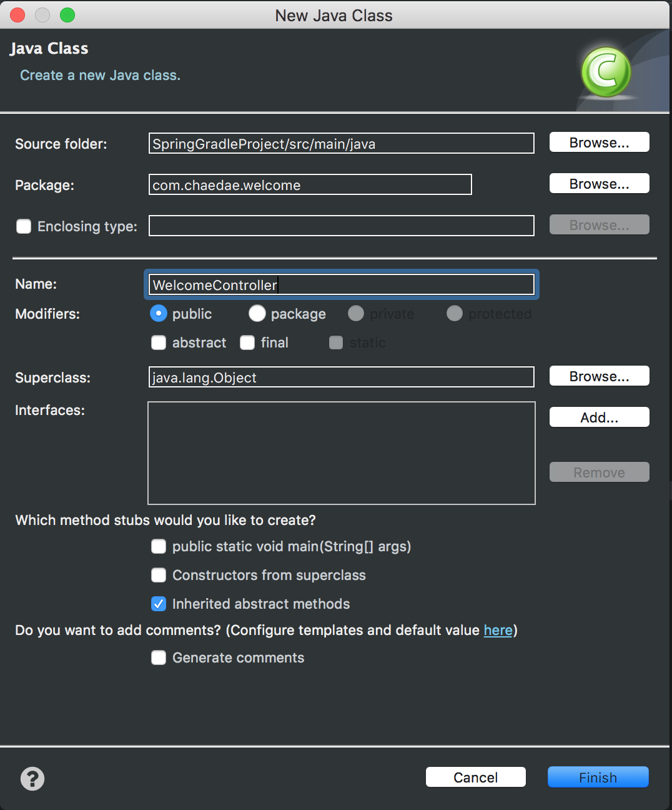
Task: Add an interface to implement
Action: (598, 417)
